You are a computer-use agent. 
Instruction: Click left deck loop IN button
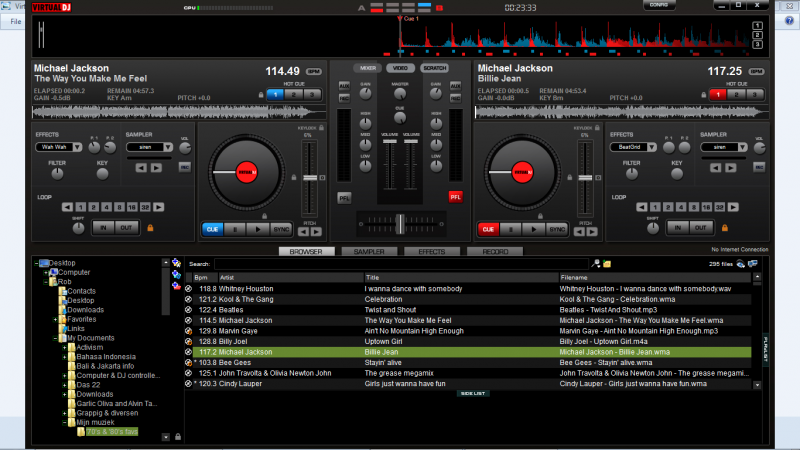click(x=104, y=228)
